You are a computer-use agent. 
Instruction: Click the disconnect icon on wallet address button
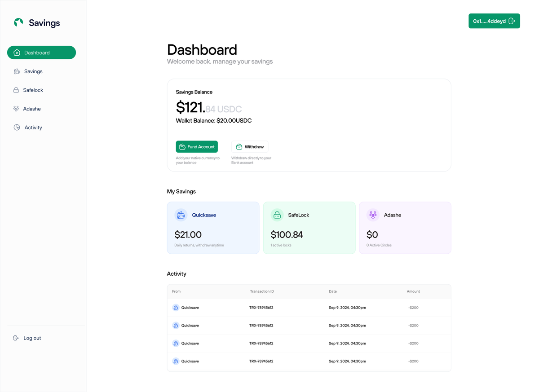click(x=512, y=21)
